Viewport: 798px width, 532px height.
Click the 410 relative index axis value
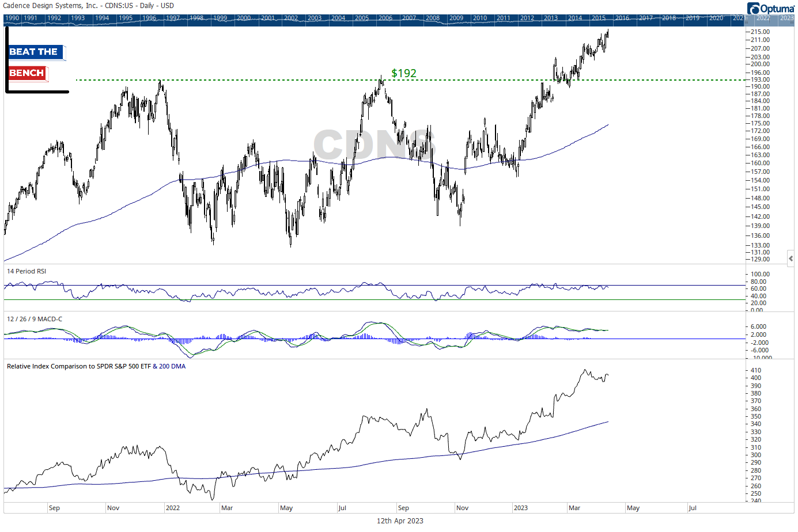[756, 370]
